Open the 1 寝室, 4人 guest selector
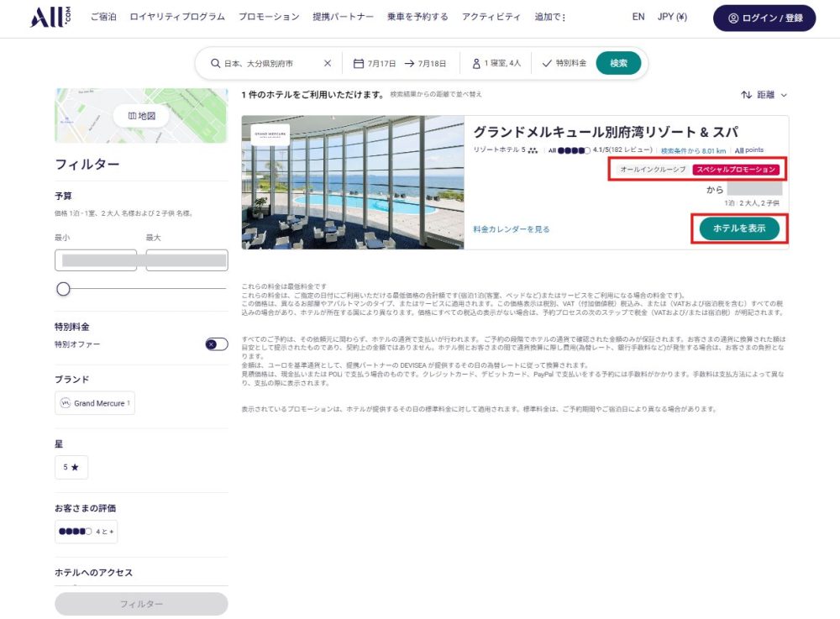The image size is (840, 619). (x=502, y=63)
